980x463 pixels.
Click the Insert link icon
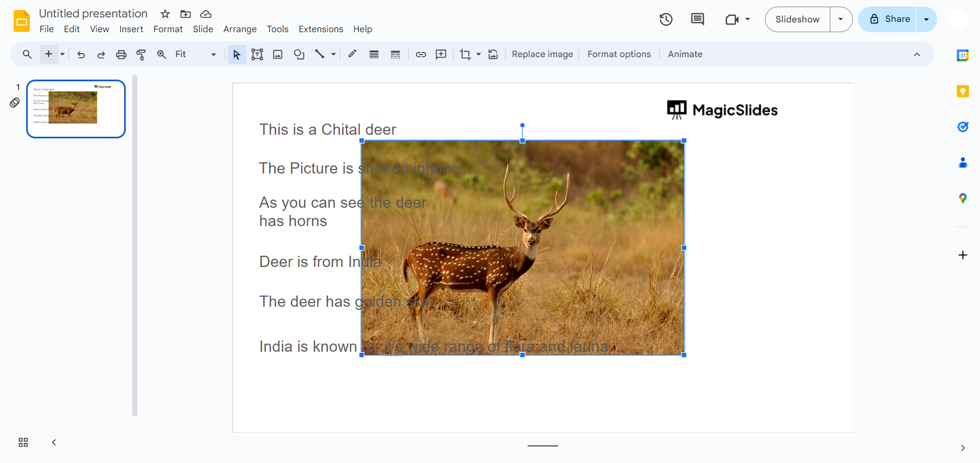[x=421, y=55]
